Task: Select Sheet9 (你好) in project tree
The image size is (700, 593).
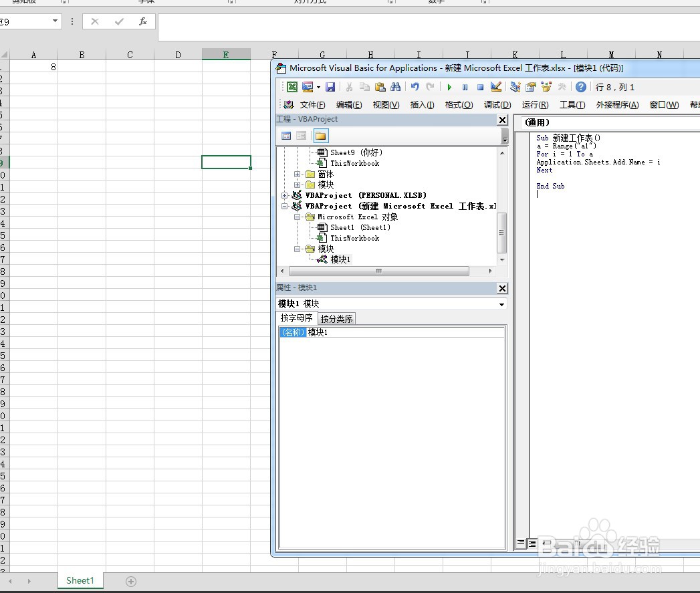Action: point(356,152)
